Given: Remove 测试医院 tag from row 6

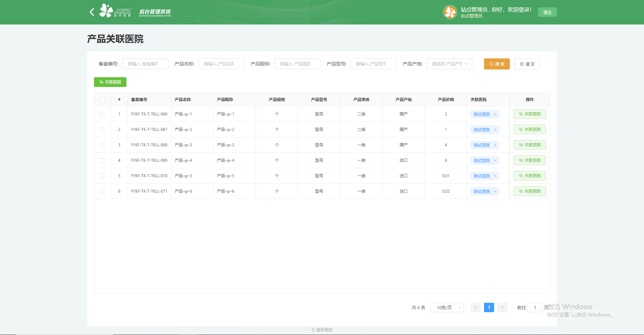Looking at the screenshot, I should pyautogui.click(x=495, y=191).
